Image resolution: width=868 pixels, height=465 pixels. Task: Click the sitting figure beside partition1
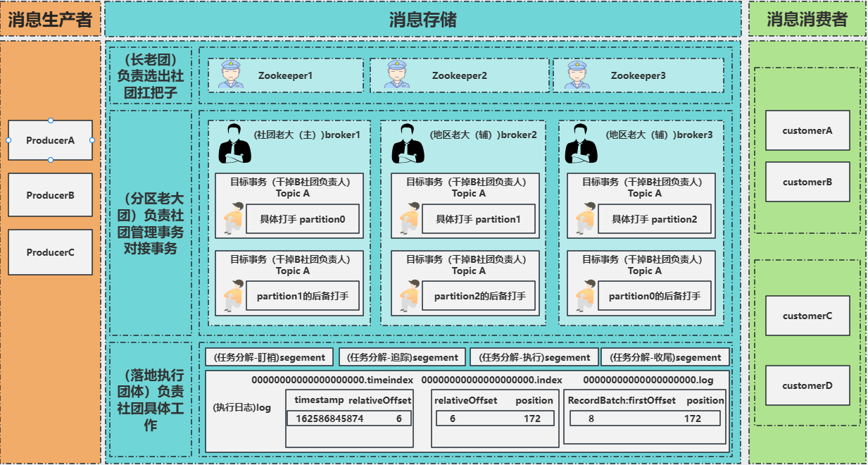point(409,218)
